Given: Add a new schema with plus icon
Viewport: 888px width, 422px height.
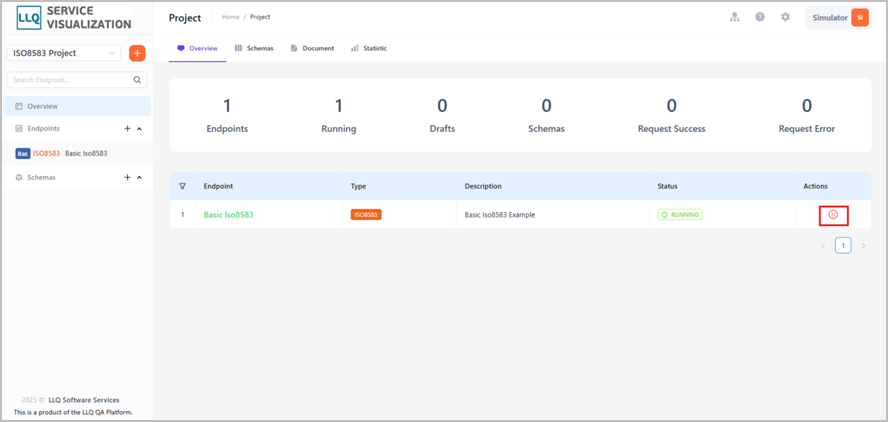Looking at the screenshot, I should (x=127, y=177).
